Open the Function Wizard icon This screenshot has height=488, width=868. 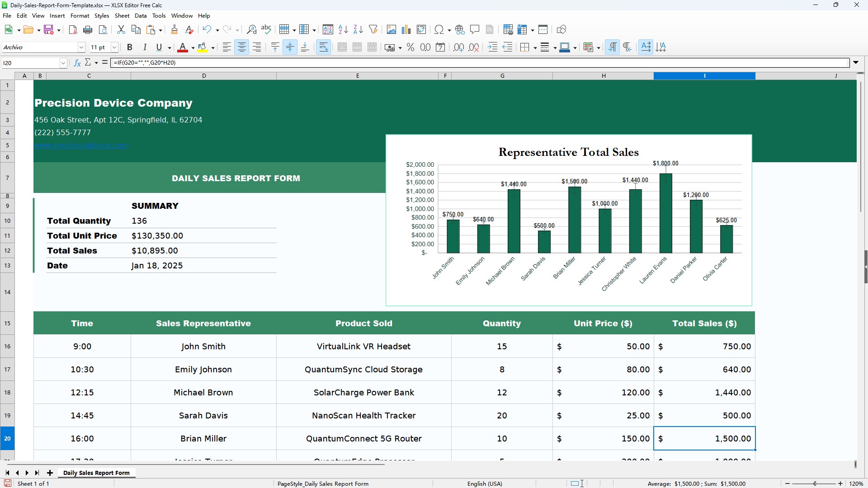[x=77, y=63]
